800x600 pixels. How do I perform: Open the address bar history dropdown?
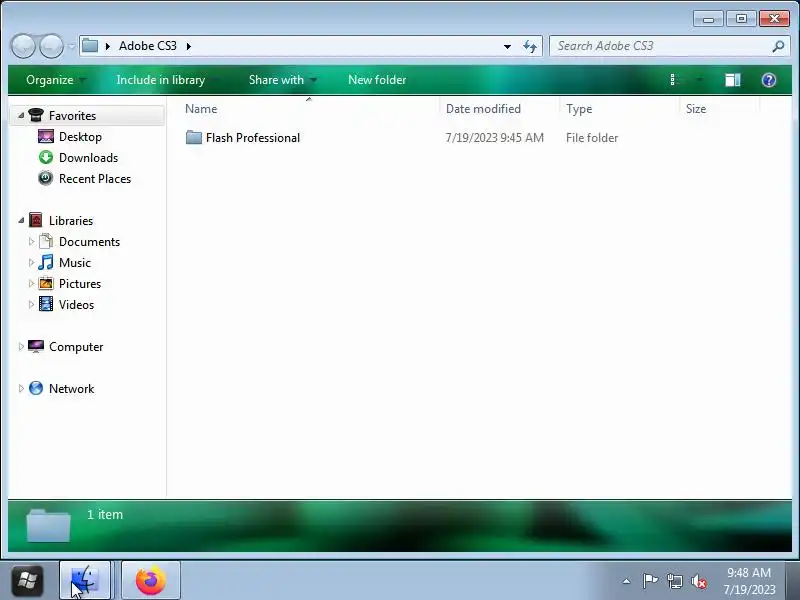507,46
